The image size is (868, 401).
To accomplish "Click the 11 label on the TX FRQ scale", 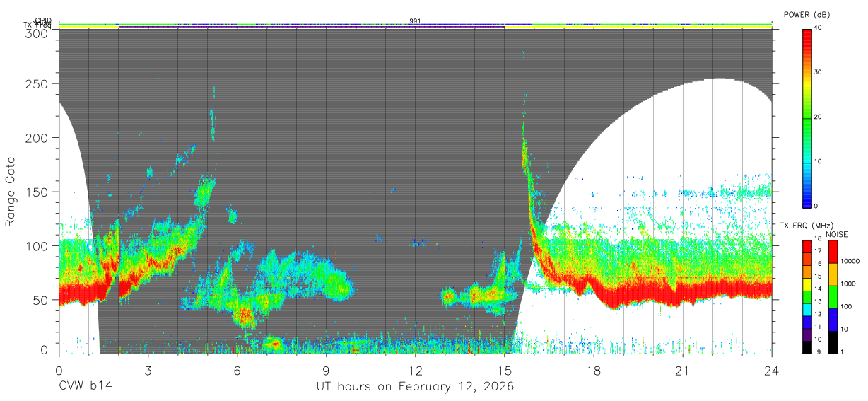I will [x=817, y=327].
